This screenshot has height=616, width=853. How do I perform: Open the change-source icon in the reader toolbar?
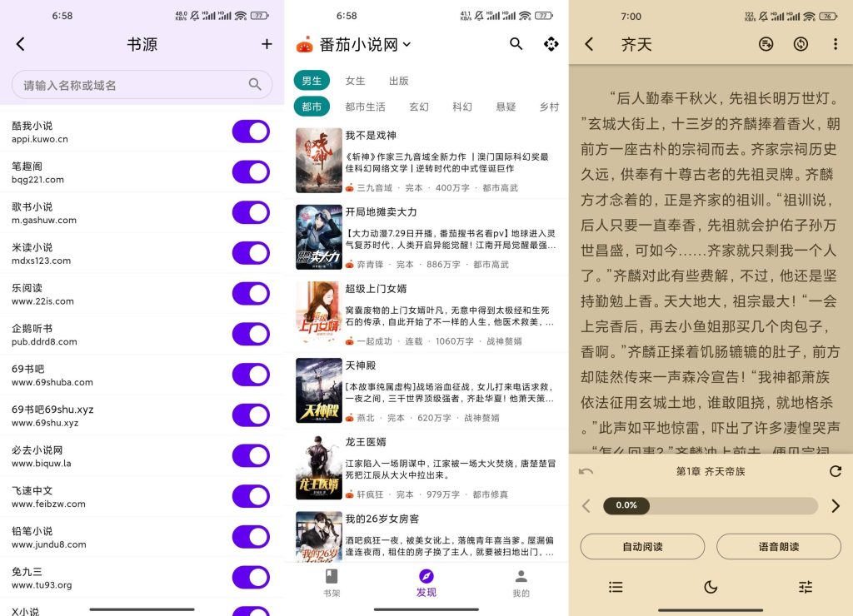pos(766,44)
